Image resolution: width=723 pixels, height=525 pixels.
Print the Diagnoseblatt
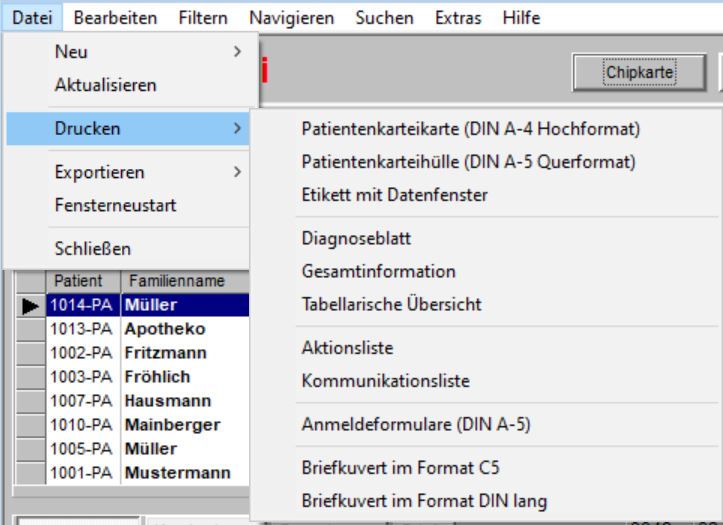(x=356, y=239)
